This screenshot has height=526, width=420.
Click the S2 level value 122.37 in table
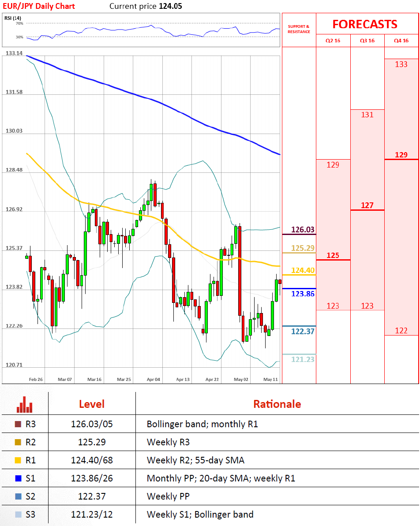(x=92, y=496)
